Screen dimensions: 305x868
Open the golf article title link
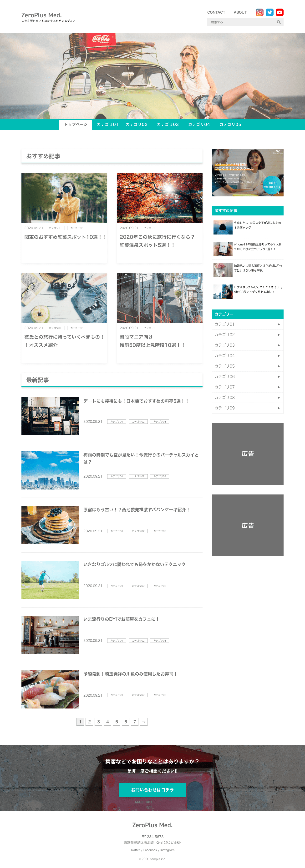pyautogui.click(x=134, y=564)
